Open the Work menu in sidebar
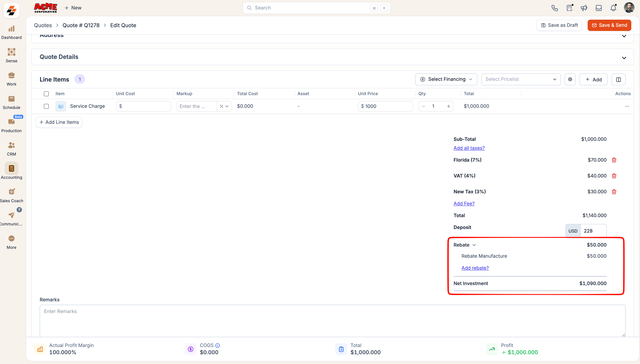The image size is (640, 364). coord(12,79)
